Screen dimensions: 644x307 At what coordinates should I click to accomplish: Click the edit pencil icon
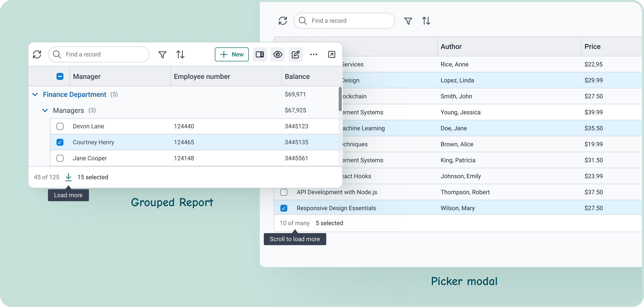(296, 54)
